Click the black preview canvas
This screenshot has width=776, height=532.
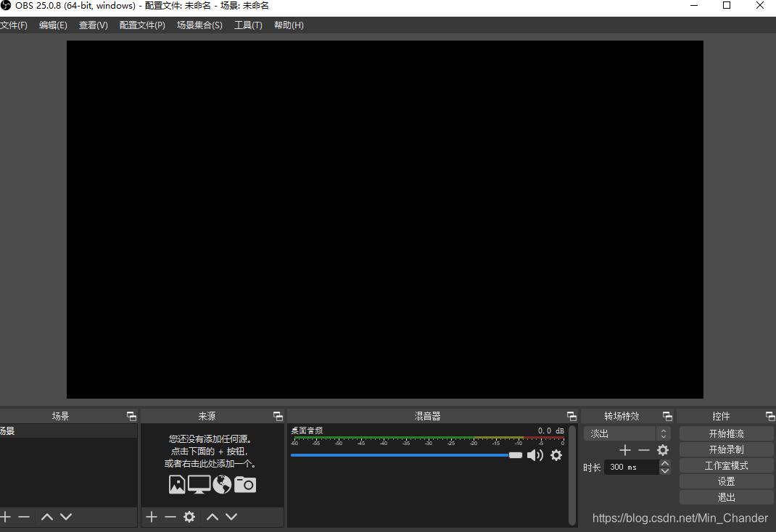click(385, 220)
